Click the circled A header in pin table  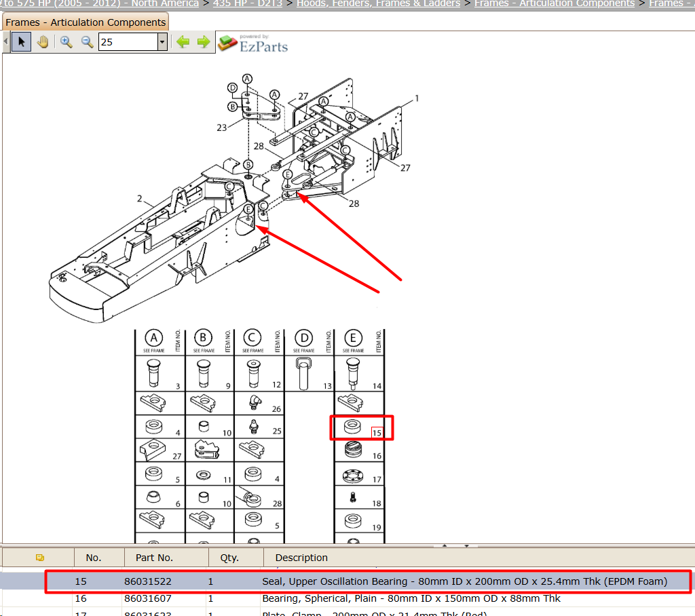click(x=154, y=338)
